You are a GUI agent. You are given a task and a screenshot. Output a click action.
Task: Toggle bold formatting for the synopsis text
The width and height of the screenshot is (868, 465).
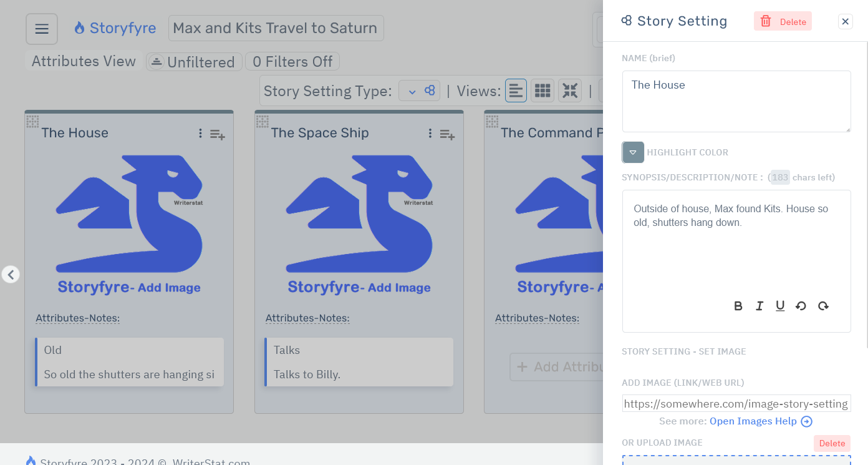pyautogui.click(x=738, y=306)
